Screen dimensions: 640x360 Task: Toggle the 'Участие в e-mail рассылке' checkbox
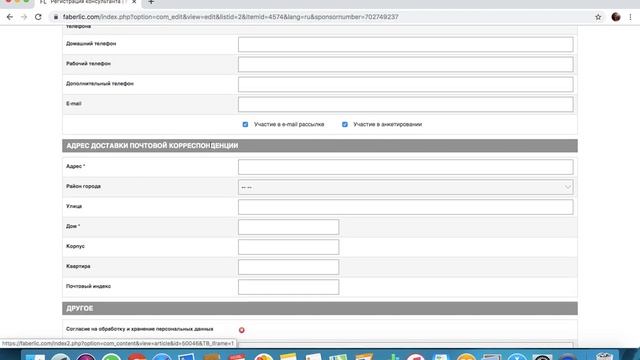click(245, 124)
